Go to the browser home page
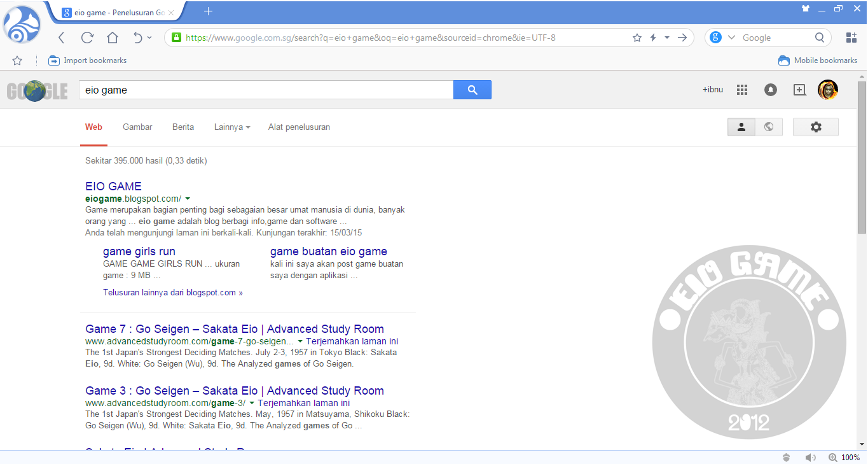Viewport: 868px width, 464px height. tap(113, 38)
